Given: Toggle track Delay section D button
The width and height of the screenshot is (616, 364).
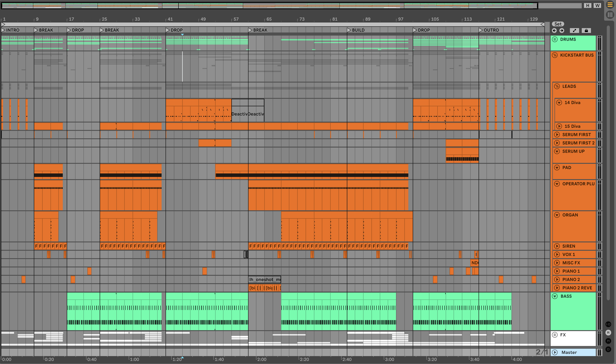Looking at the screenshot, I should pyautogui.click(x=608, y=349).
